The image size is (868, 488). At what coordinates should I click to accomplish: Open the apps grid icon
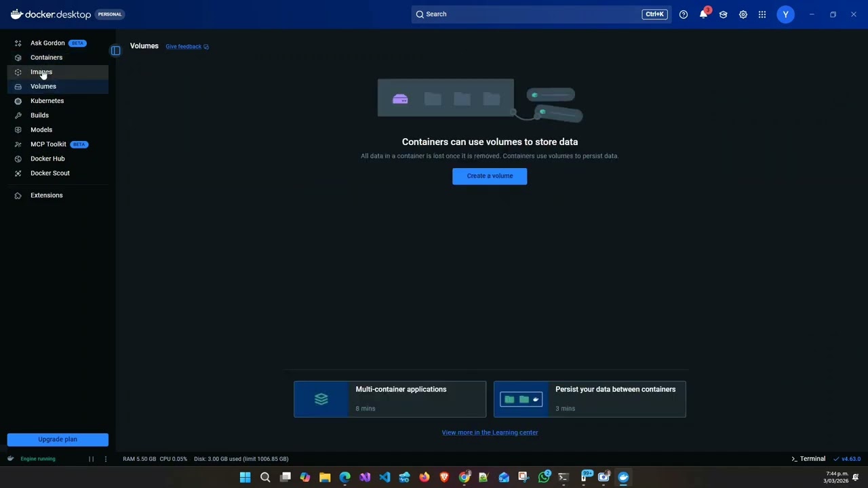click(x=762, y=14)
